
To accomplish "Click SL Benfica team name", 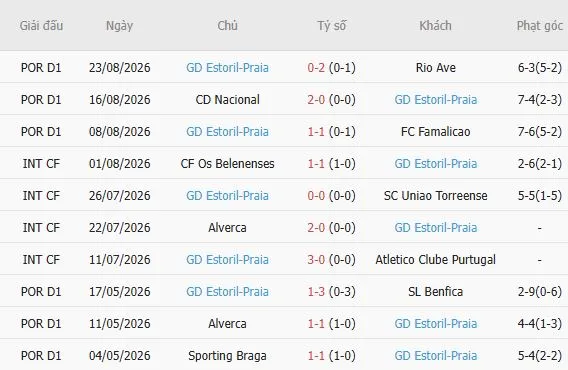I will pyautogui.click(x=435, y=292).
